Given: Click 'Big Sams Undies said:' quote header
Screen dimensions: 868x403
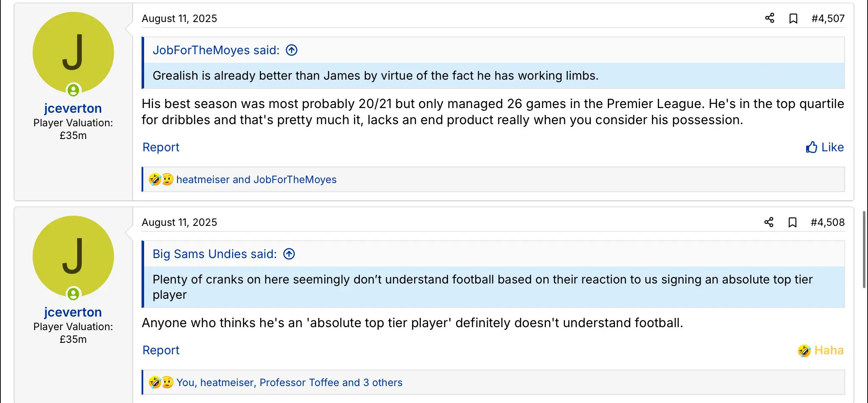Looking at the screenshot, I should click(x=214, y=254).
